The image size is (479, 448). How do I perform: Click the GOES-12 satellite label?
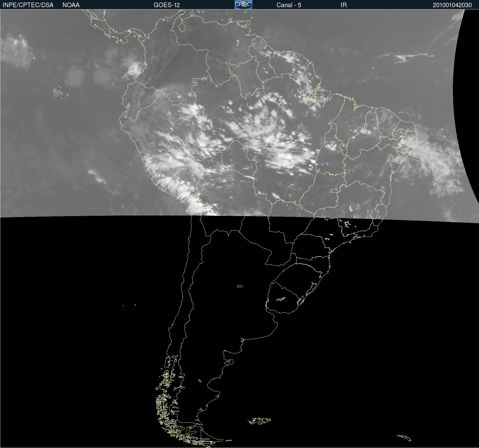[167, 5]
